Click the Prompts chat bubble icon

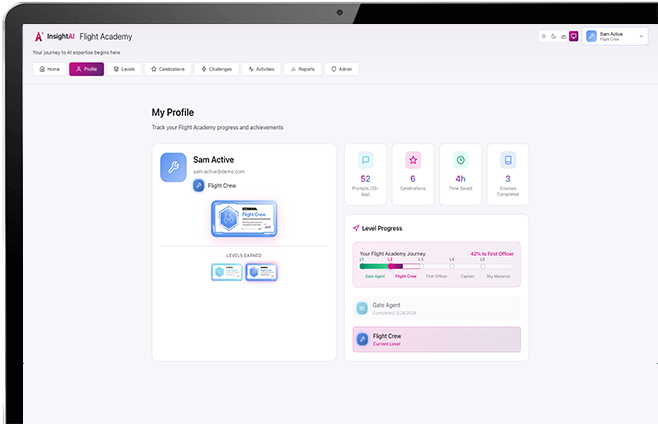coord(365,159)
